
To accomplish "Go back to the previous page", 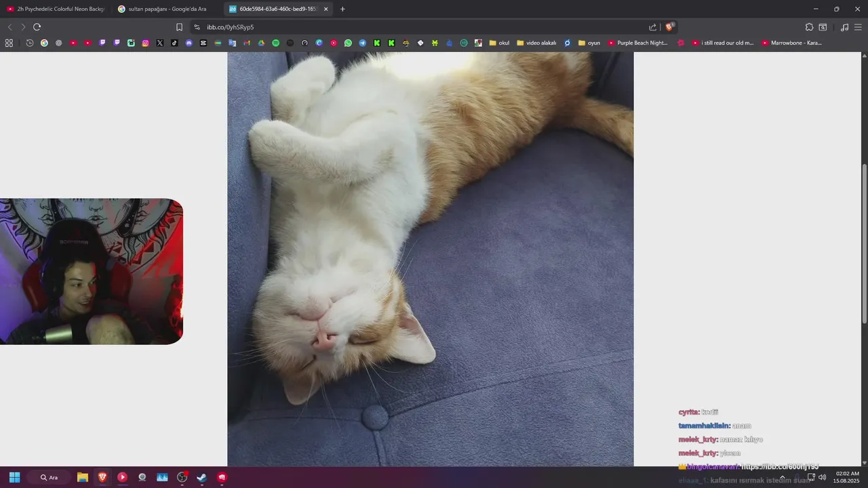I will [9, 27].
